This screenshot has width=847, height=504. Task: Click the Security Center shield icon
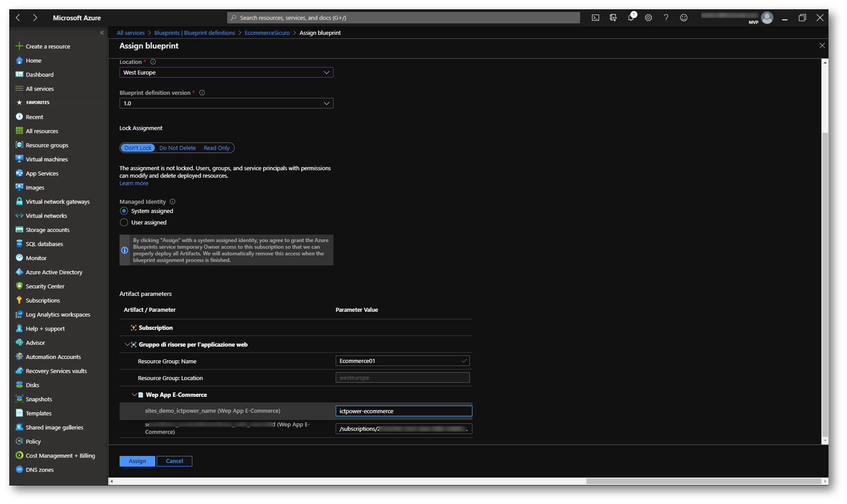[x=19, y=286]
